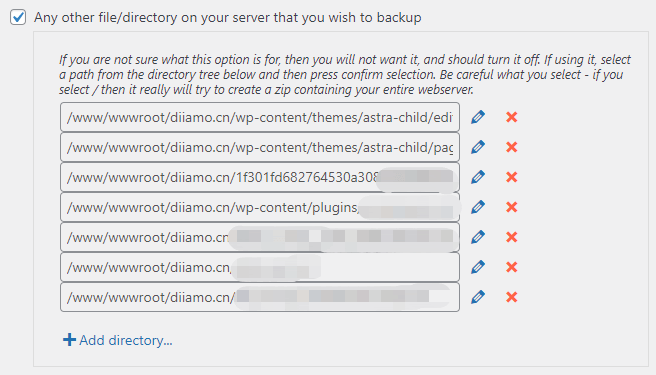Image resolution: width=656 pixels, height=375 pixels.
Task: Focus the astra-child/edi path input field
Action: (260, 117)
